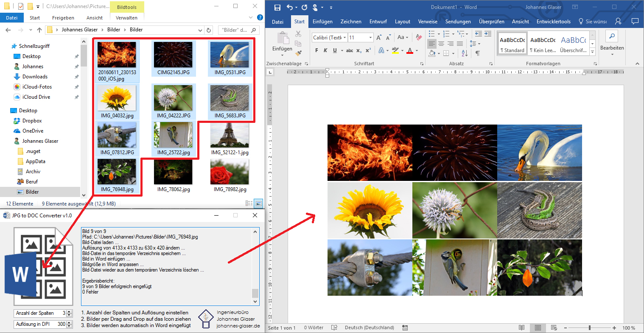Click the Format Painter brush icon
The width and height of the screenshot is (644, 333).
298,53
